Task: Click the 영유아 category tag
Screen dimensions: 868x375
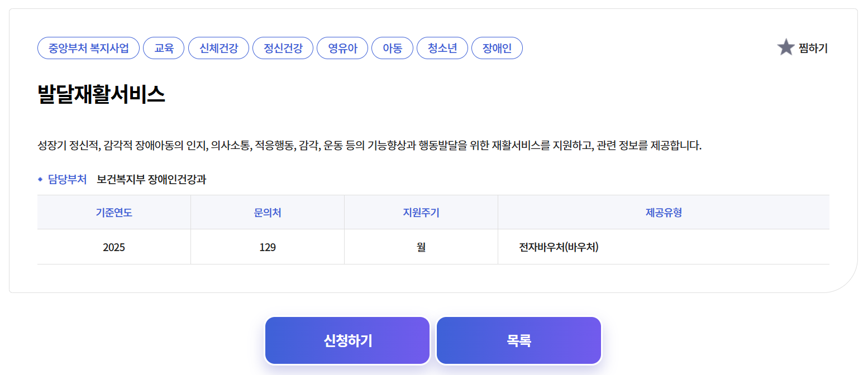Action: click(x=342, y=48)
